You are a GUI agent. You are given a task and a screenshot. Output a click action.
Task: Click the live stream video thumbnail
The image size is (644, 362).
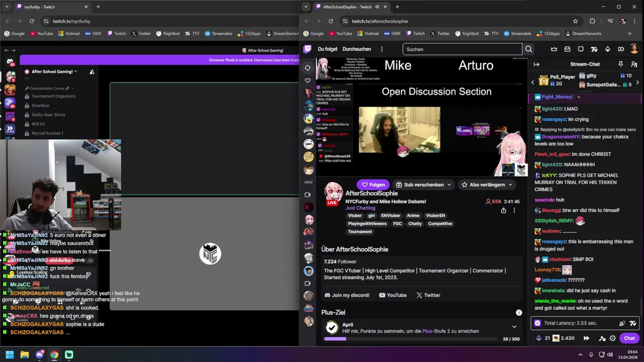pos(422,117)
